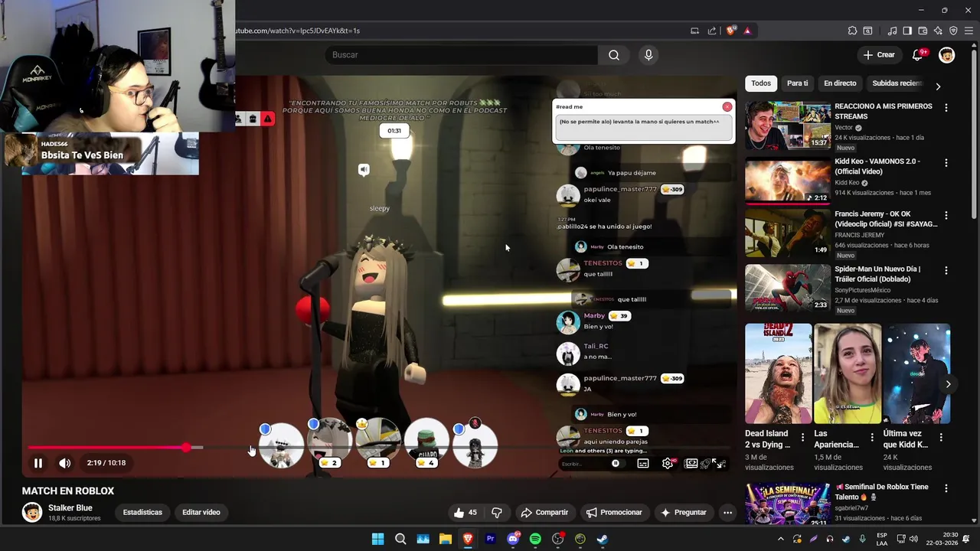The image size is (980, 551).
Task: Show more filter chips with right arrow
Action: [938, 86]
